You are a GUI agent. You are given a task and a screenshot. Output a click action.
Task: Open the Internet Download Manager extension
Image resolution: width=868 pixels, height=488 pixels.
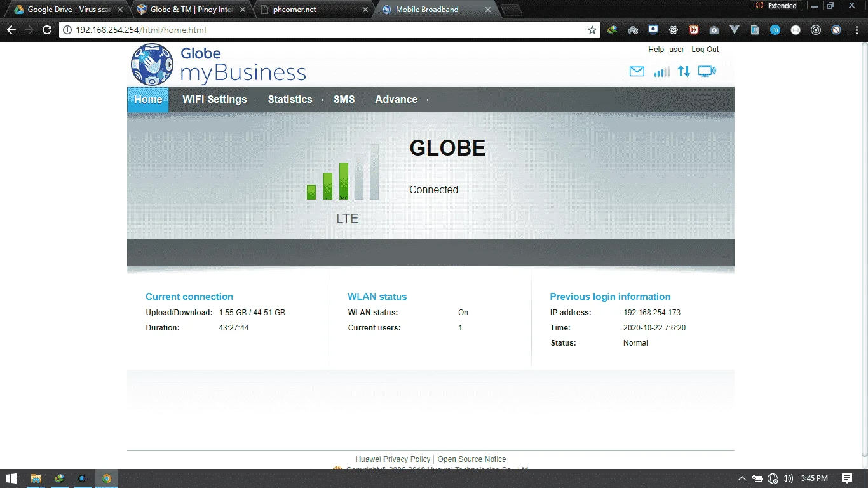tap(612, 30)
